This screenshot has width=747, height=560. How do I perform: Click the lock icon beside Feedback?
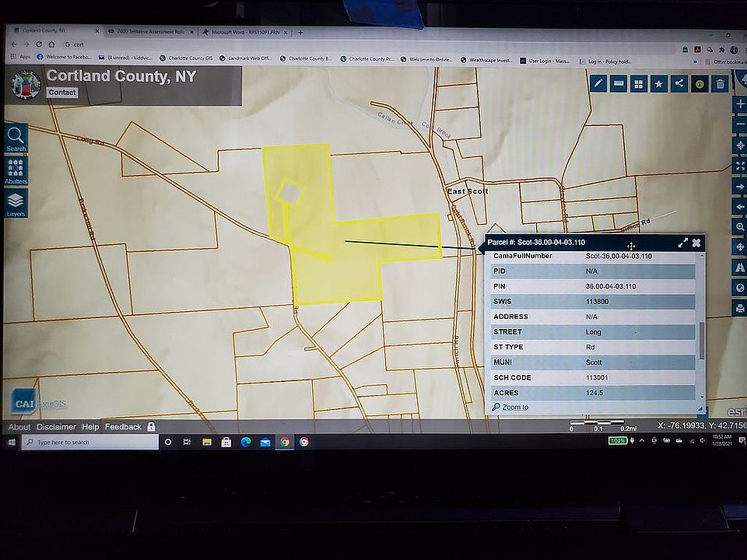pyautogui.click(x=151, y=427)
